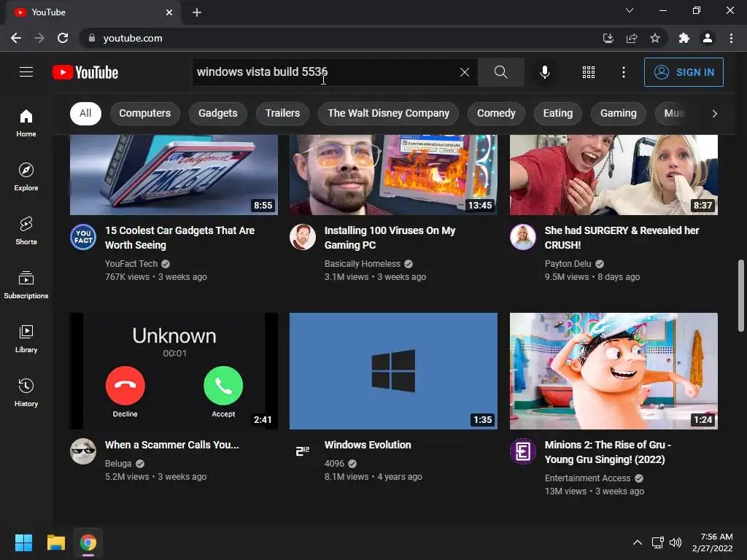Select The Walt Disney Company chip
This screenshot has height=560, width=747.
coord(388,113)
